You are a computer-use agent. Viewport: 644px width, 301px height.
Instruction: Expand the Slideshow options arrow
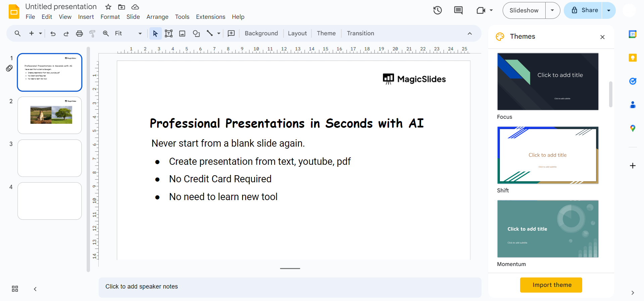click(552, 10)
